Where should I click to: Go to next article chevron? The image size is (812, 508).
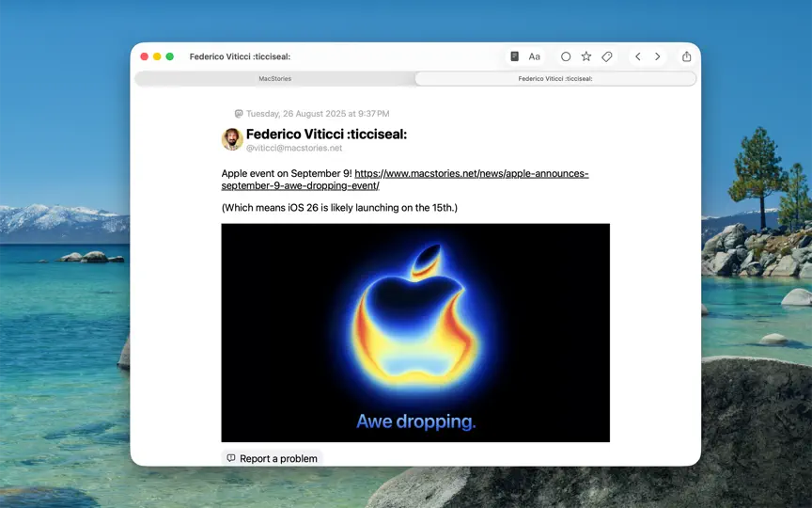(657, 56)
